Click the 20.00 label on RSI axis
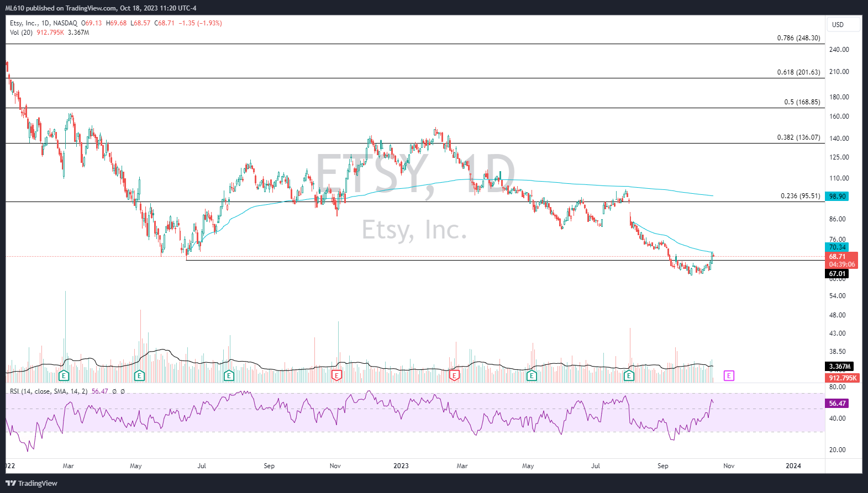 pos(838,450)
